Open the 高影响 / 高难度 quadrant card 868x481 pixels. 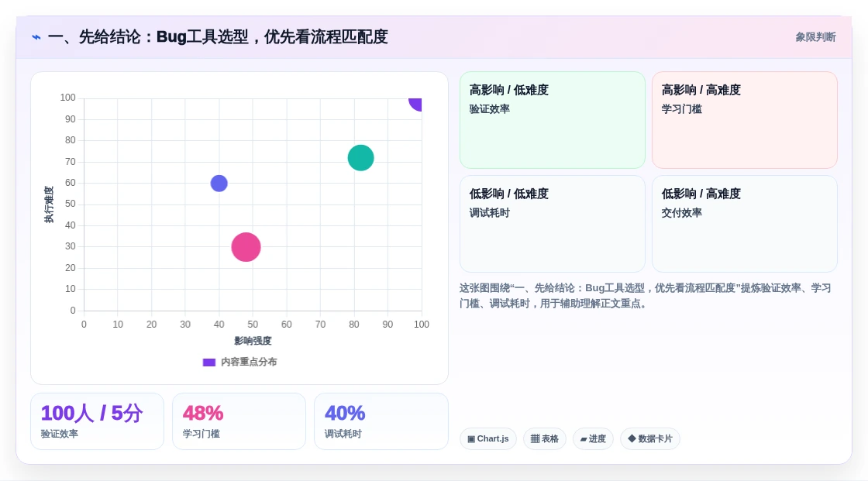pyautogui.click(x=745, y=120)
